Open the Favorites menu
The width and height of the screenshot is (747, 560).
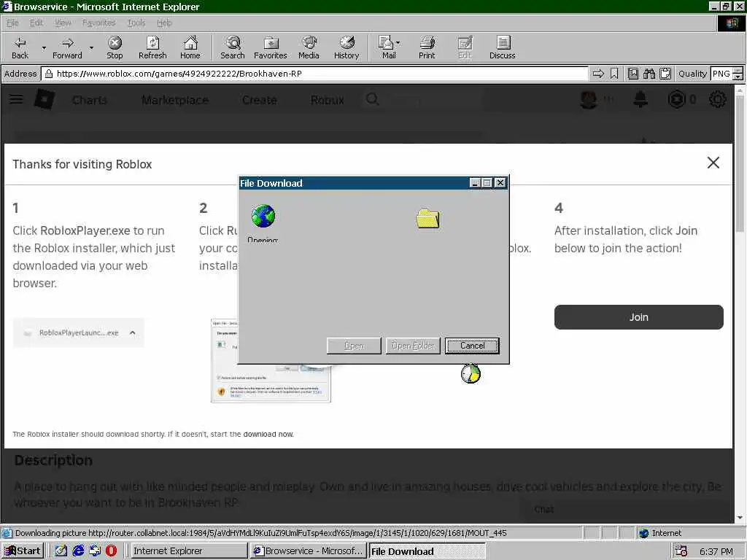(98, 23)
